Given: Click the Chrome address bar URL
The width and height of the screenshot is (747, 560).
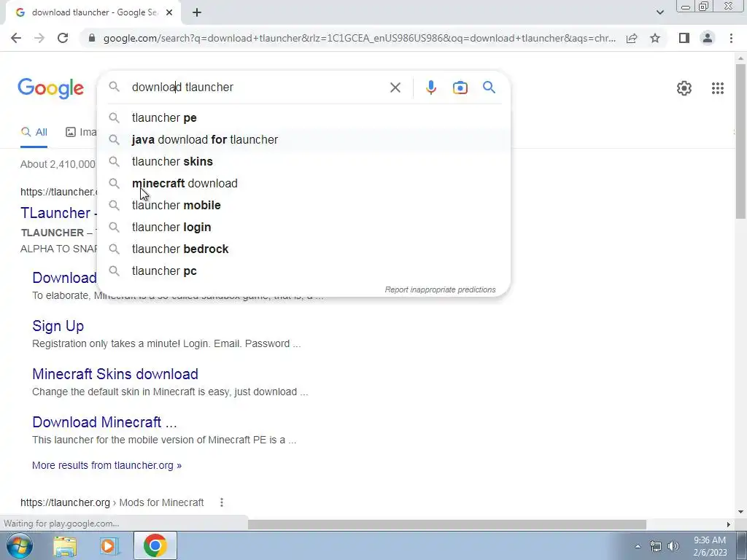Looking at the screenshot, I should tap(359, 38).
